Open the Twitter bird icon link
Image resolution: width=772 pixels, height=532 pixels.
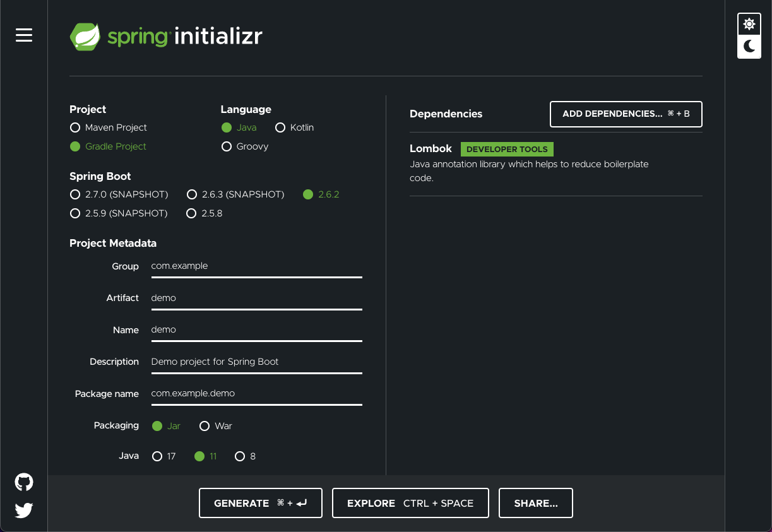click(24, 510)
